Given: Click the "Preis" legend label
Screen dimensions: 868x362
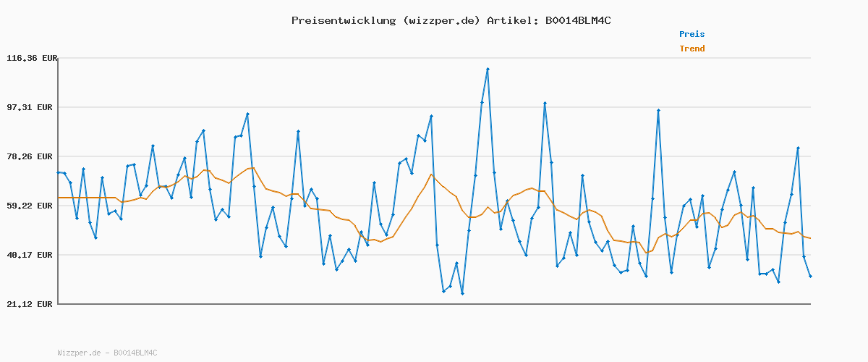Looking at the screenshot, I should (692, 34).
